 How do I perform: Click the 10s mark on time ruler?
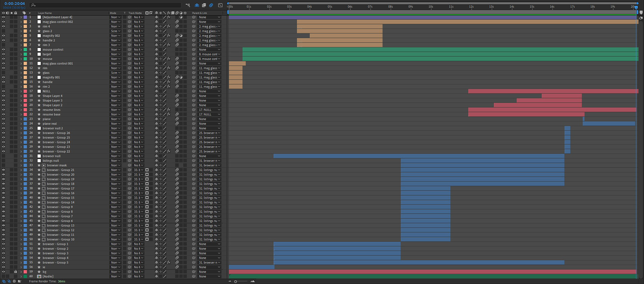tap(431, 7)
